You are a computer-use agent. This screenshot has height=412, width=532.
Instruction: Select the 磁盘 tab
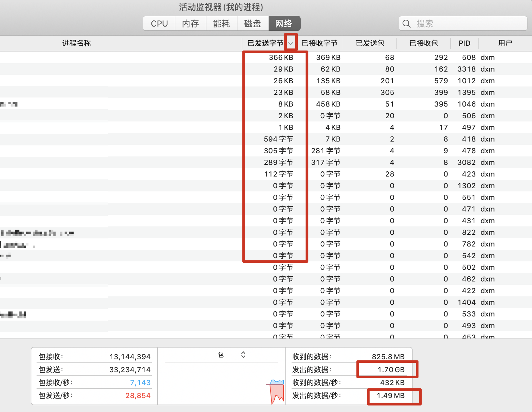click(252, 24)
